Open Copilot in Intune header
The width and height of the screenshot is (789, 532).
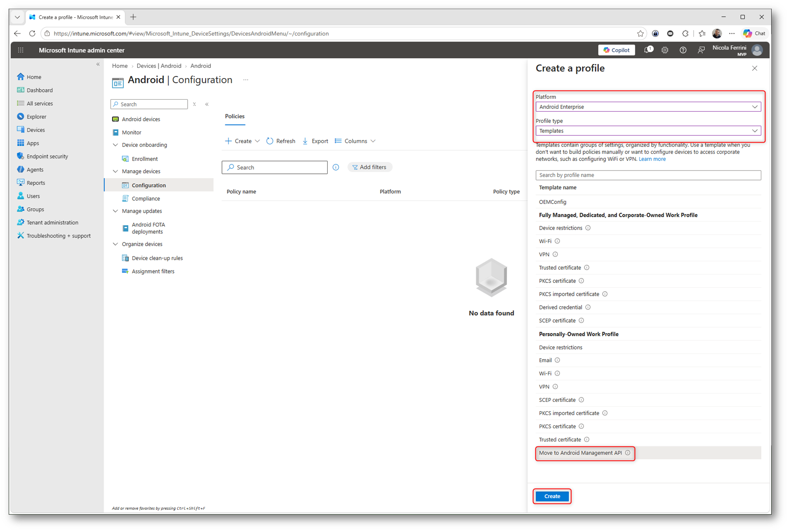616,50
